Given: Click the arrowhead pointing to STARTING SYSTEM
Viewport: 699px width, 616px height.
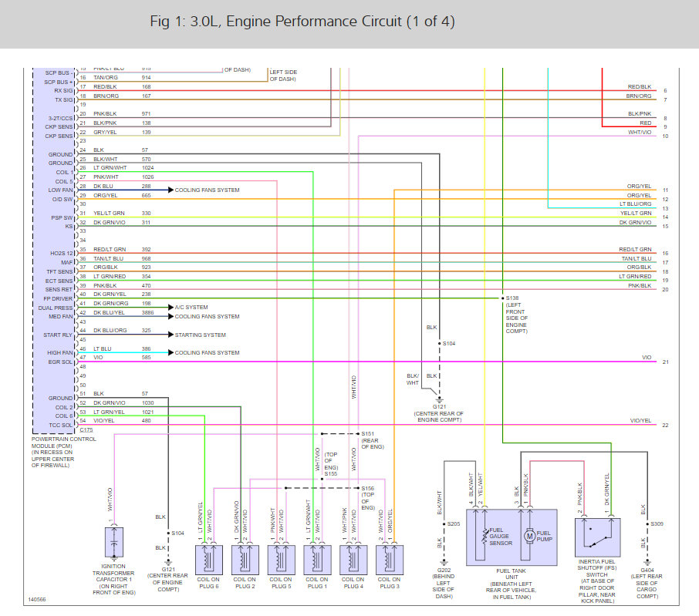Looking at the screenshot, I should (171, 335).
